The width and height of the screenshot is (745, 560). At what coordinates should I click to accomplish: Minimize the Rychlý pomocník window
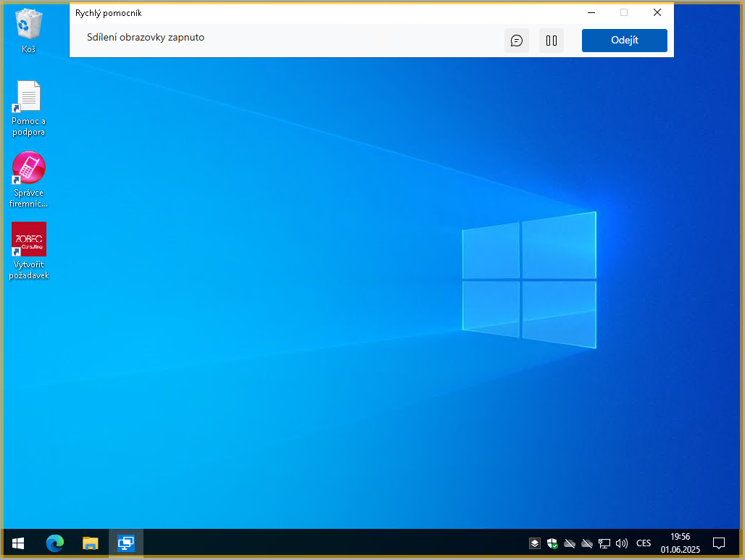[x=592, y=12]
